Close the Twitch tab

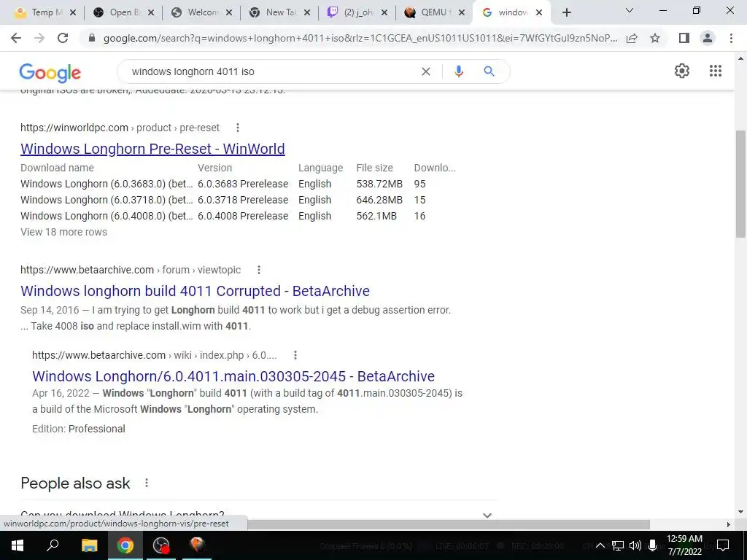coord(384,13)
